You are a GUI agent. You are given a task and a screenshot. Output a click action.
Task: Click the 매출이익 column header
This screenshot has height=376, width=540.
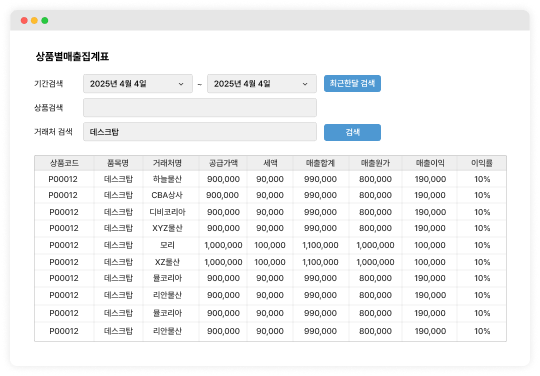click(430, 163)
